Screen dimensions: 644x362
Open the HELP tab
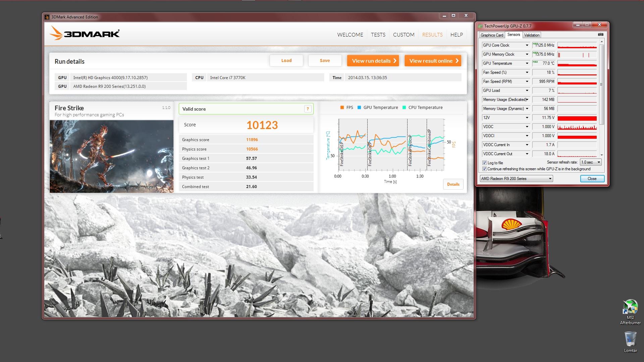coord(457,35)
